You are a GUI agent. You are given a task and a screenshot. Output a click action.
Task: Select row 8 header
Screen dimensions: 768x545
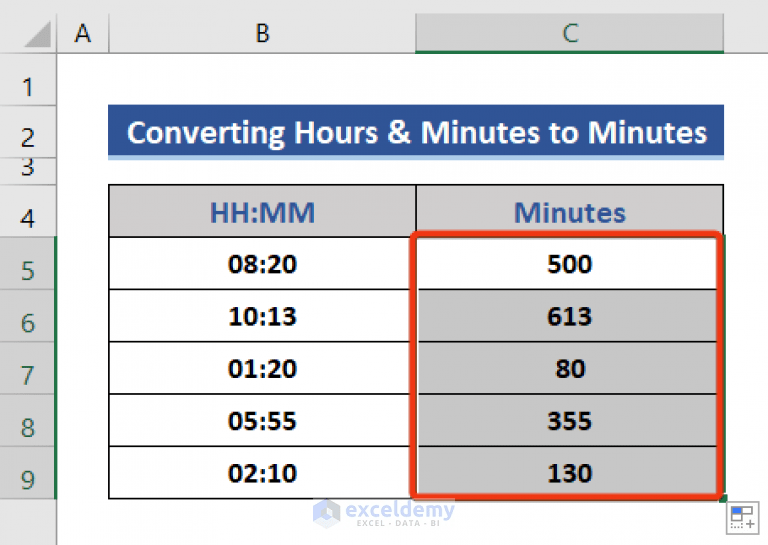pyautogui.click(x=28, y=421)
